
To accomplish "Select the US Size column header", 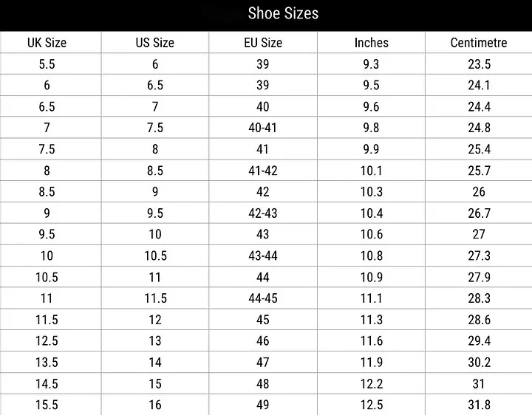I will [x=155, y=43].
